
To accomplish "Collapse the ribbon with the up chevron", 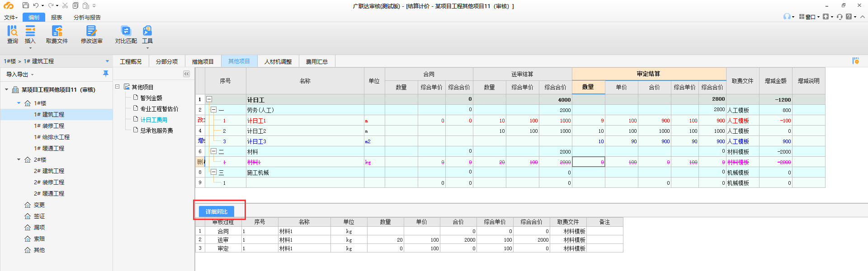I will coord(863,17).
